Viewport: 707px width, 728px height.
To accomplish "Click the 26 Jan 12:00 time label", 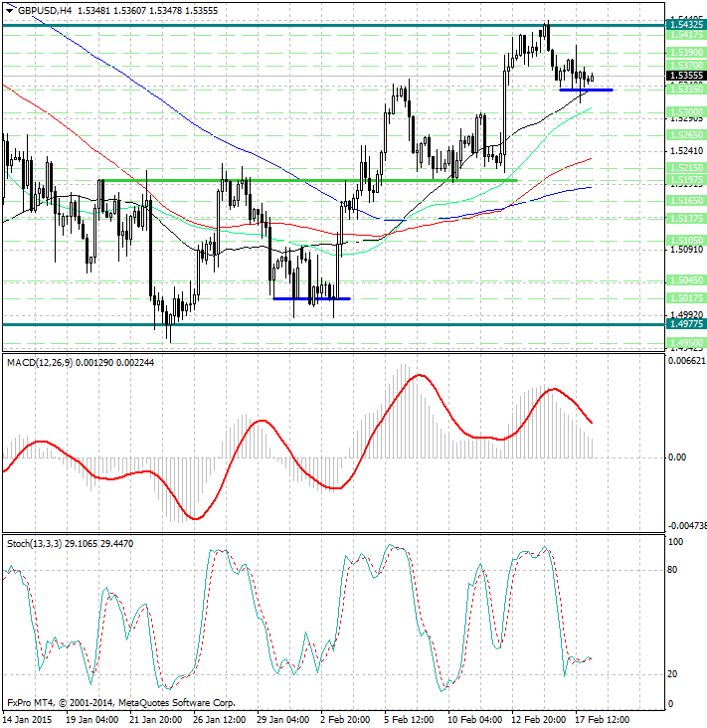I will 220,720.
